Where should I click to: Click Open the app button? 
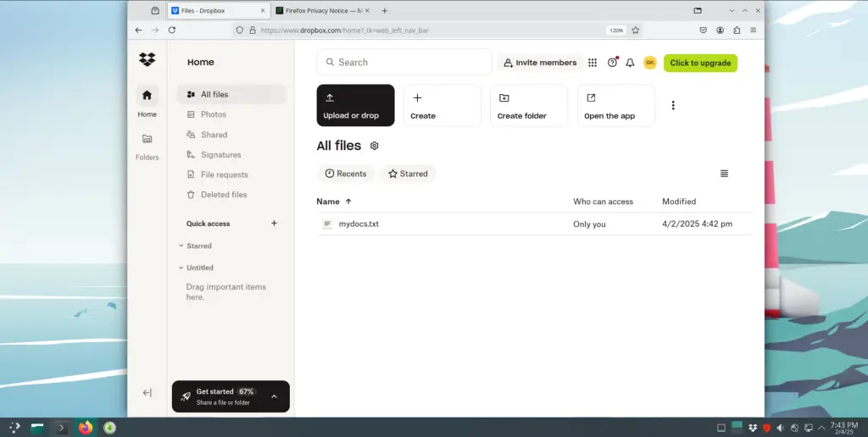pyautogui.click(x=616, y=105)
